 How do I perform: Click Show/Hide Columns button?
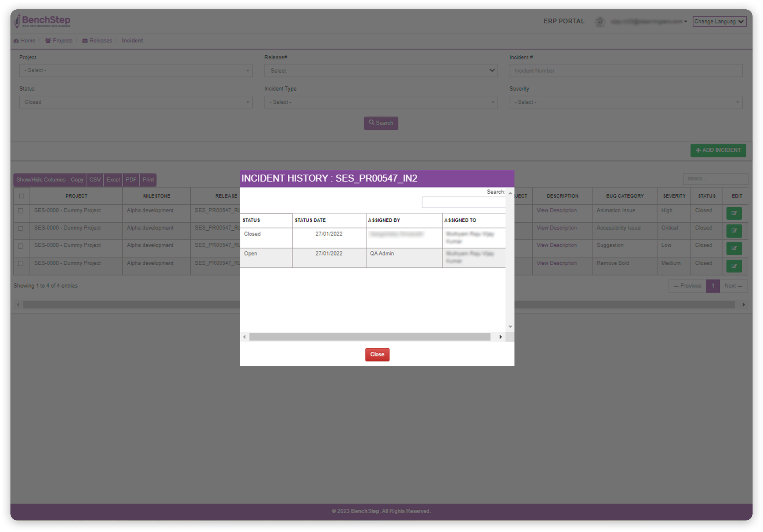coord(41,180)
